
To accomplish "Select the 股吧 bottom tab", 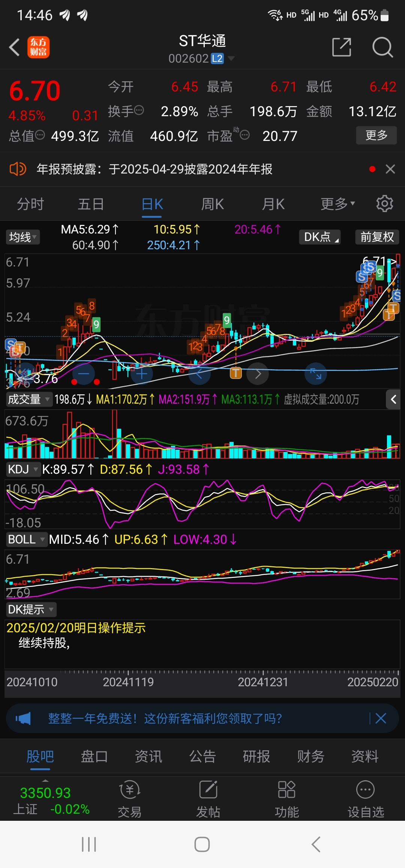I will (40, 757).
